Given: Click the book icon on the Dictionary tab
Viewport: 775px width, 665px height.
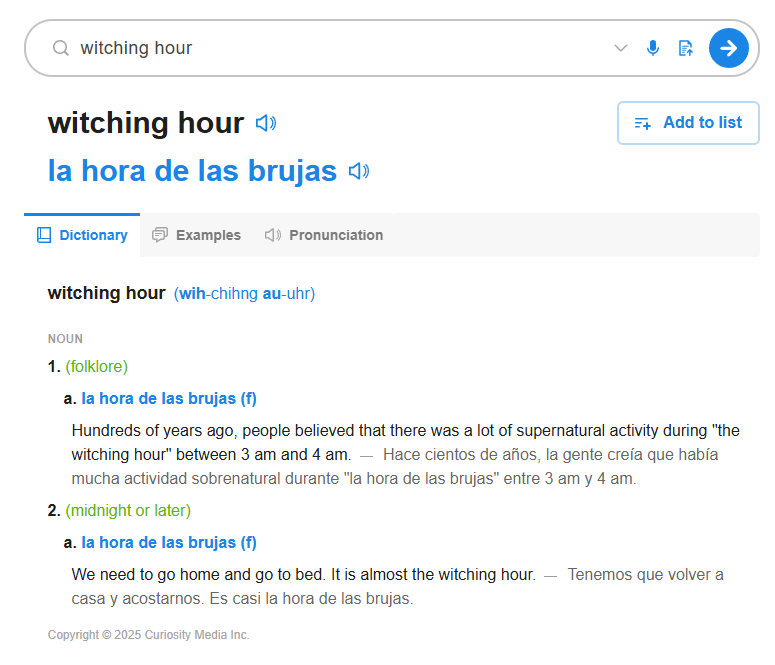Looking at the screenshot, I should 44,235.
